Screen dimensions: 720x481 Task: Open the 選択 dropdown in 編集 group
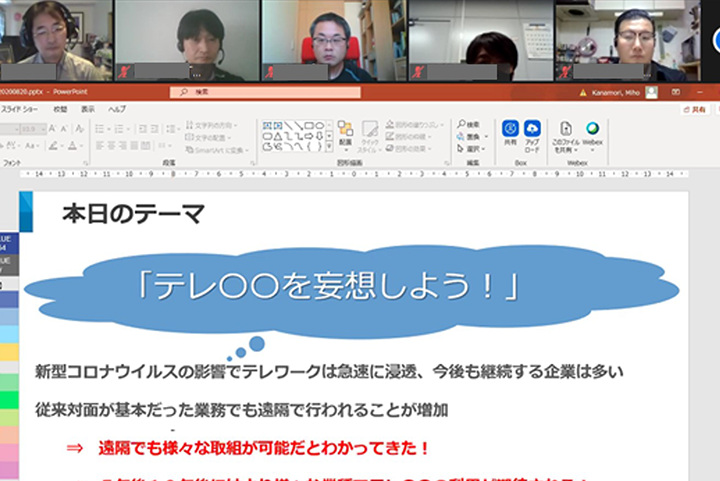[472, 149]
